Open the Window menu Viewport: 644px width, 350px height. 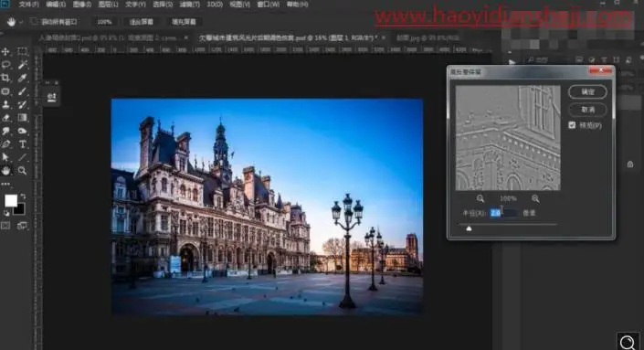pyautogui.click(x=269, y=4)
